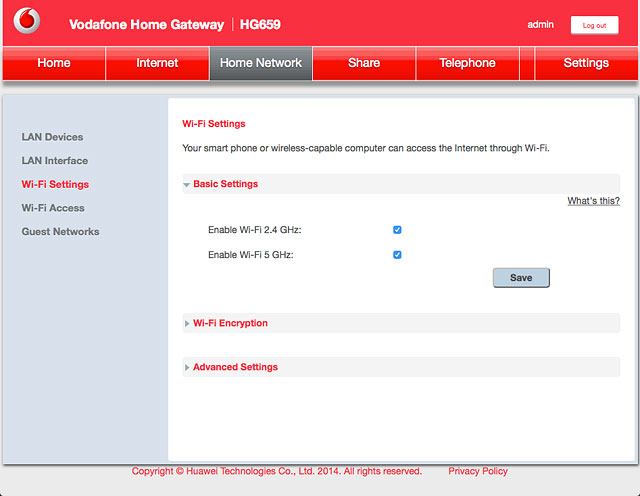This screenshot has height=496, width=640.
Task: Open the Privacy Policy link
Action: click(478, 471)
